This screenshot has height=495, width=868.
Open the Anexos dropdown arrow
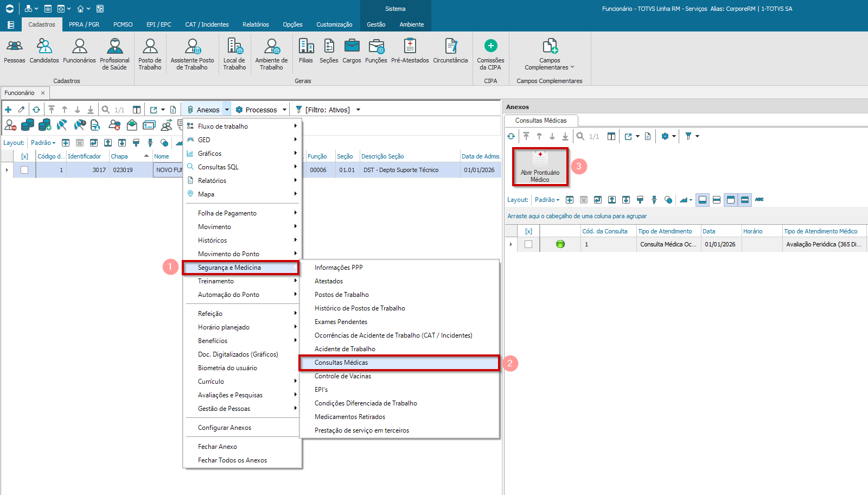point(227,110)
